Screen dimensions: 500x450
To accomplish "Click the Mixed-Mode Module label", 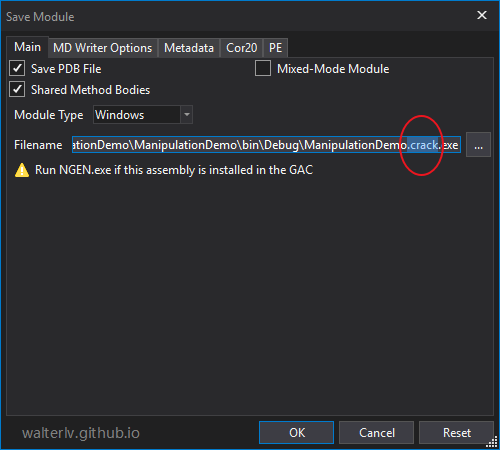I will (x=333, y=69).
